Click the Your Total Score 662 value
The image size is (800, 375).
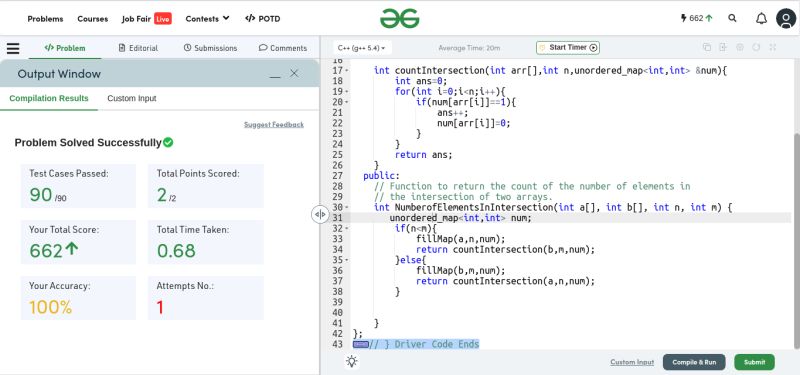coord(53,251)
